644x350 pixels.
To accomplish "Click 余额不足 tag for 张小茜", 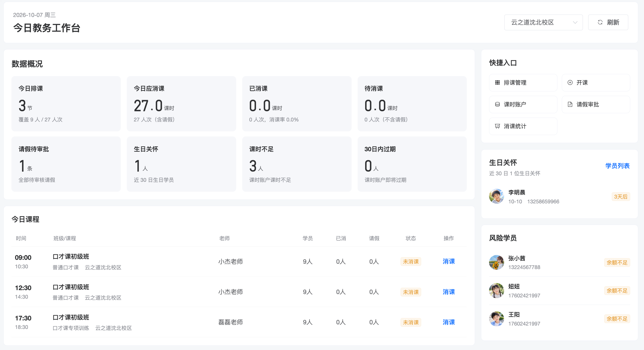I will click(x=617, y=262).
